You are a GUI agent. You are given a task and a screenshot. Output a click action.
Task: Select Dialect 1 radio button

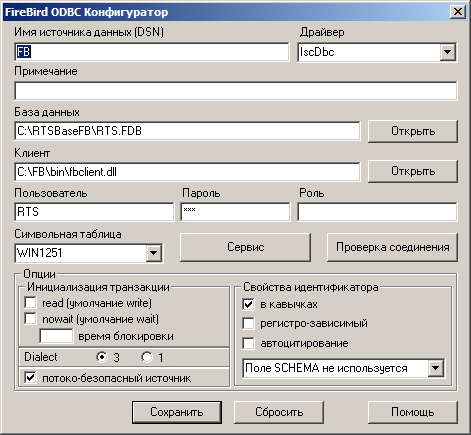tap(146, 357)
